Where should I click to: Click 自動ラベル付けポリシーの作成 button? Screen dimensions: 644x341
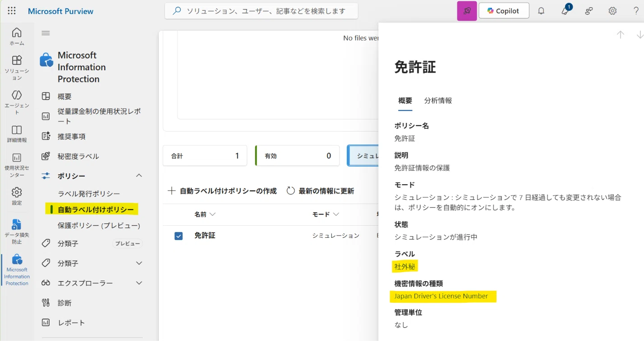(x=222, y=191)
